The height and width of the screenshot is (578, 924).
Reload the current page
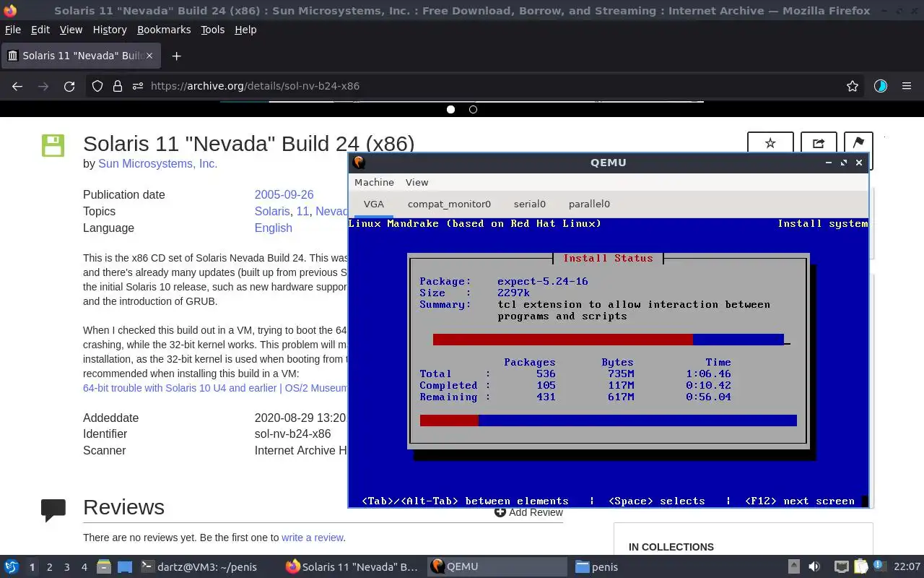(69, 86)
